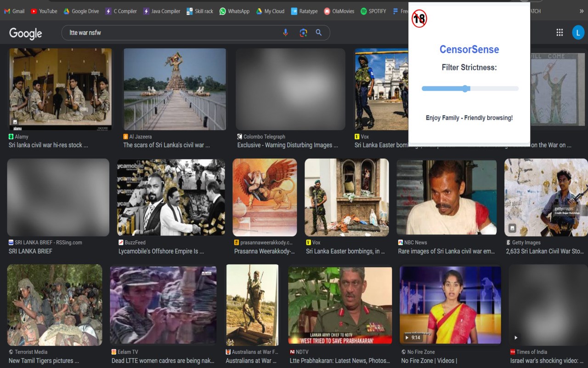The width and height of the screenshot is (588, 368).
Task: Open 'Sri lanka civil war hi-res stock' caption
Action: pos(48,145)
